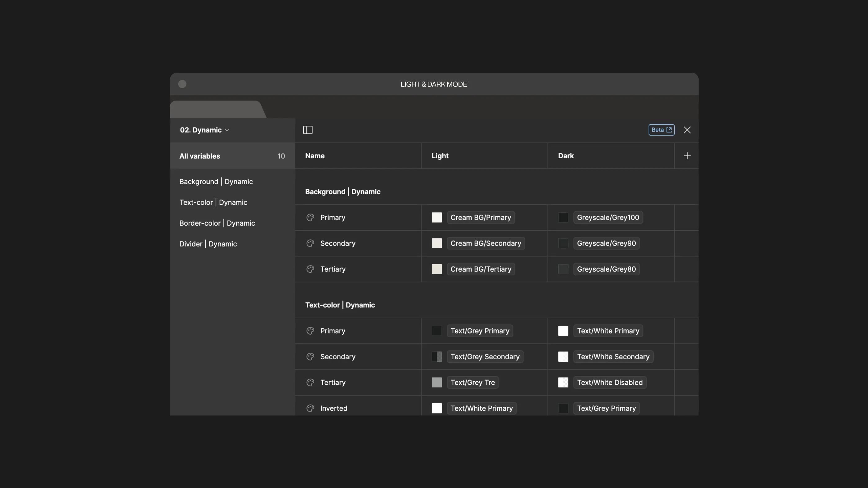868x488 pixels.
Task: Click the Text-color | Dynamic section heading
Action: point(340,305)
